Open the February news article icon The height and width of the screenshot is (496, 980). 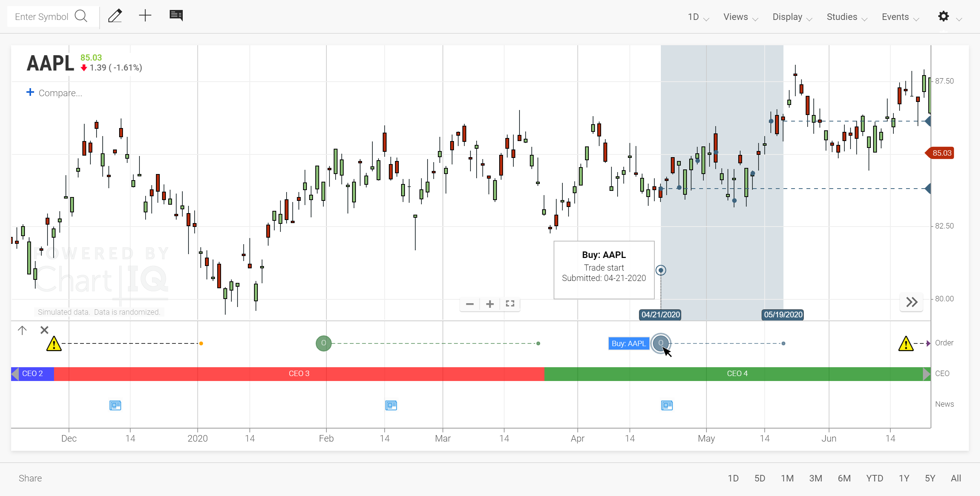(391, 405)
